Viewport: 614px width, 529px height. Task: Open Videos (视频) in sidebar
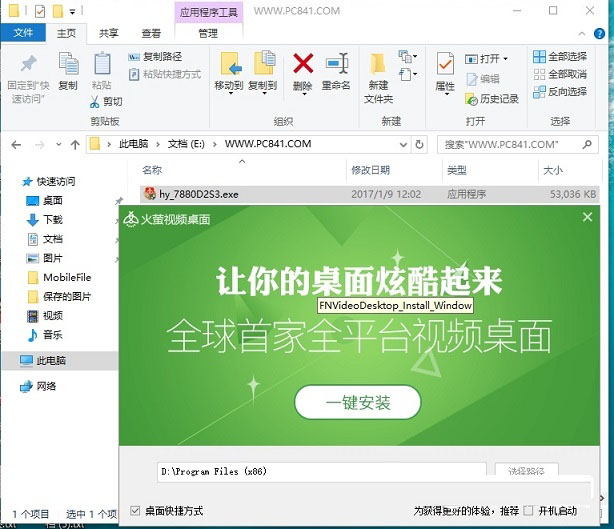coord(45,316)
